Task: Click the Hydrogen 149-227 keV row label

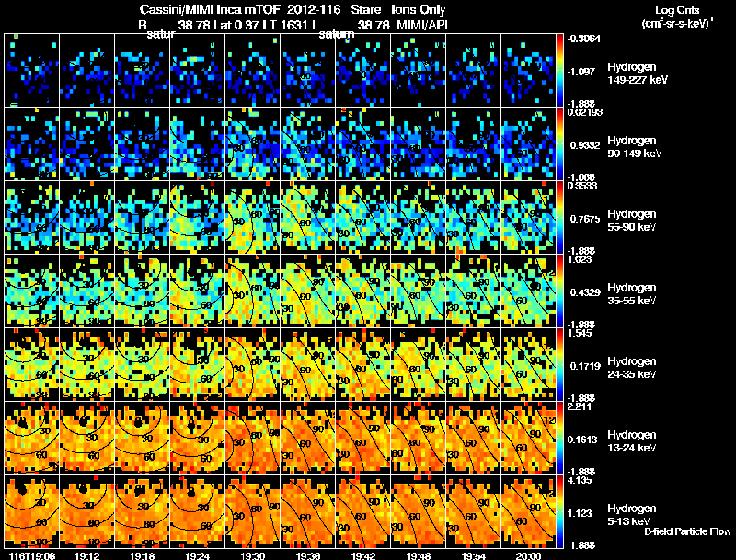Action: point(638,74)
